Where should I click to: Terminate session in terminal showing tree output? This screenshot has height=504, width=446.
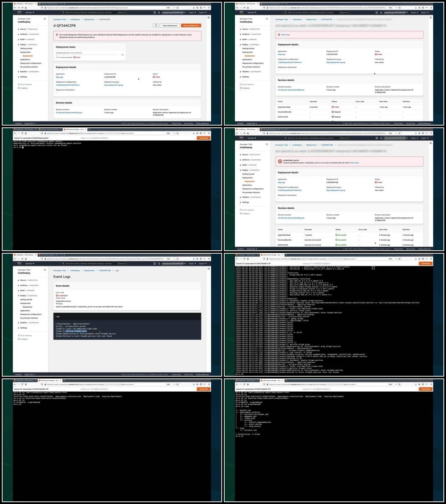(x=425, y=389)
